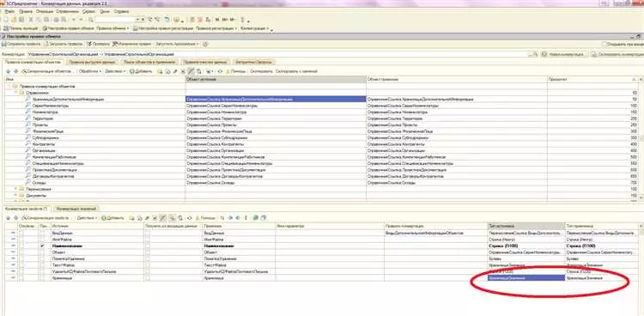Open Синхронизация объектов in the upper list toolbar
The width and height of the screenshot is (644, 316).
click(x=46, y=71)
